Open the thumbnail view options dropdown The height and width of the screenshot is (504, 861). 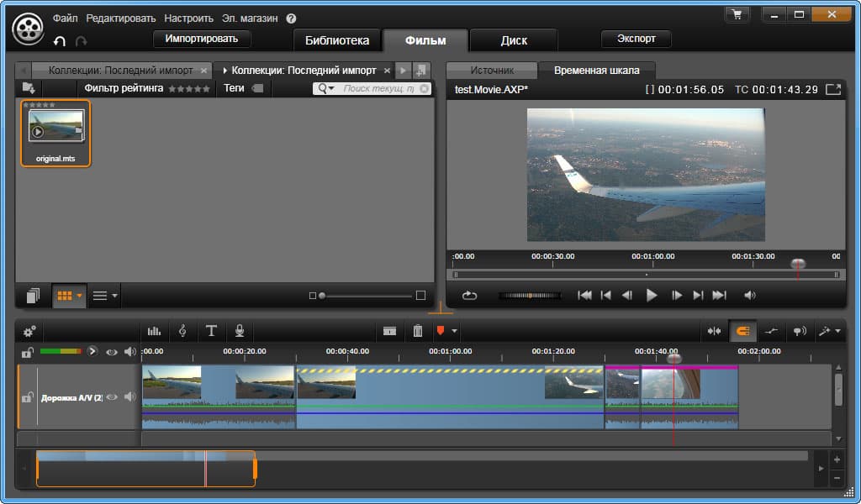pos(80,296)
